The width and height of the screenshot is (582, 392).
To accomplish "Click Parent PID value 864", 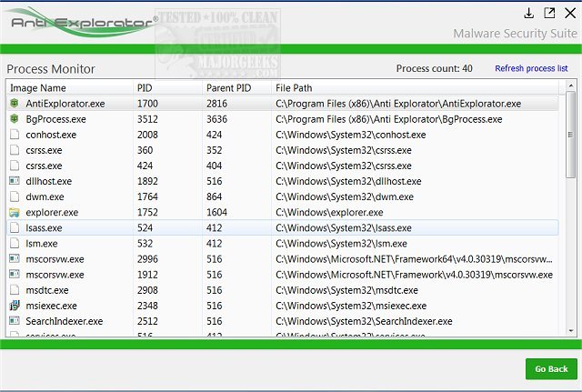I will [215, 196].
